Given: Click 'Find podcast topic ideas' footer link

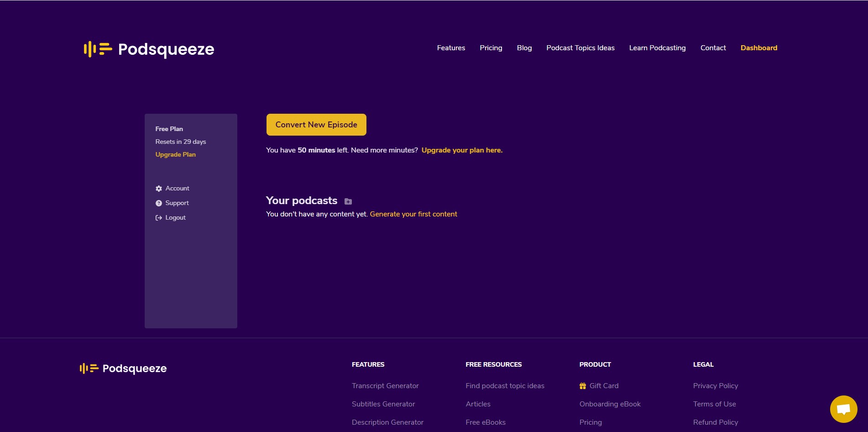Looking at the screenshot, I should (505, 386).
